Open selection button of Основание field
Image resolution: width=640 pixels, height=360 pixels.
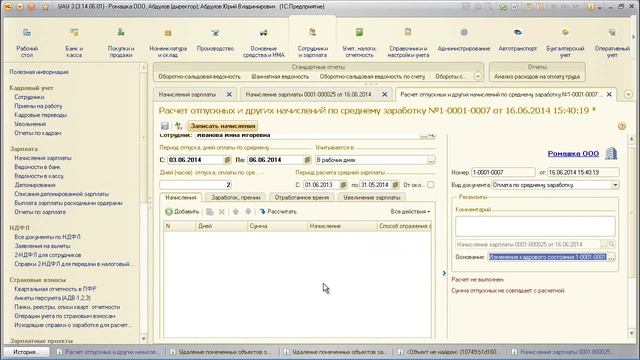[x=611, y=257]
